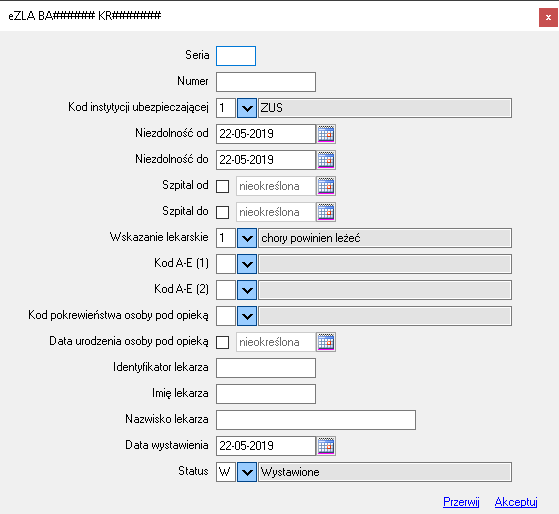Open the Status dropdown arrow
559x514 pixels.
247,472
